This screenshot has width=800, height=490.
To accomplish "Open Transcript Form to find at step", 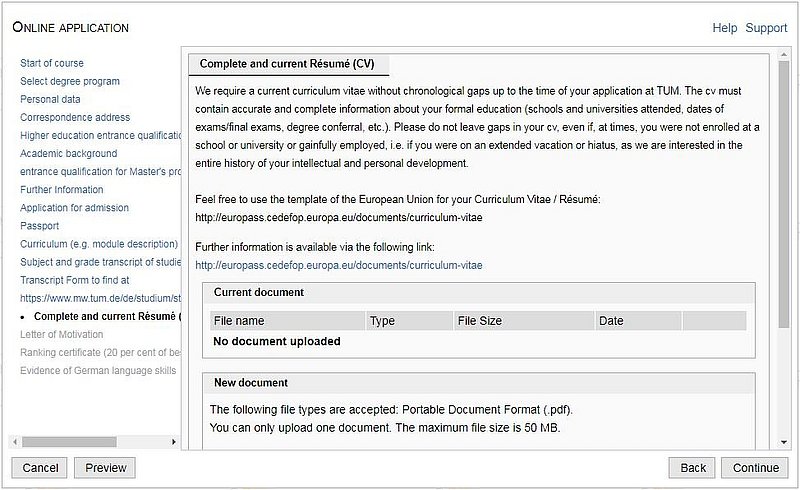I will click(74, 280).
